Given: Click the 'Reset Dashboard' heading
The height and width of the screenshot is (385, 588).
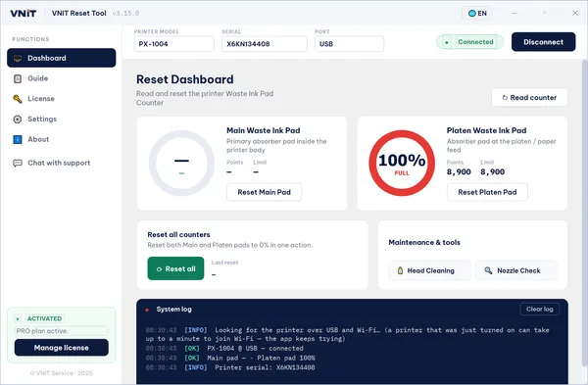Looking at the screenshot, I should [x=185, y=79].
